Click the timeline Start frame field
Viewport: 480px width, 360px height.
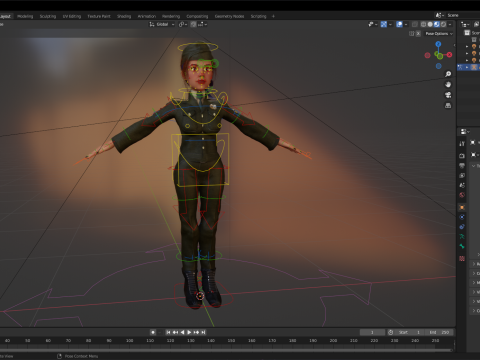pos(409,332)
